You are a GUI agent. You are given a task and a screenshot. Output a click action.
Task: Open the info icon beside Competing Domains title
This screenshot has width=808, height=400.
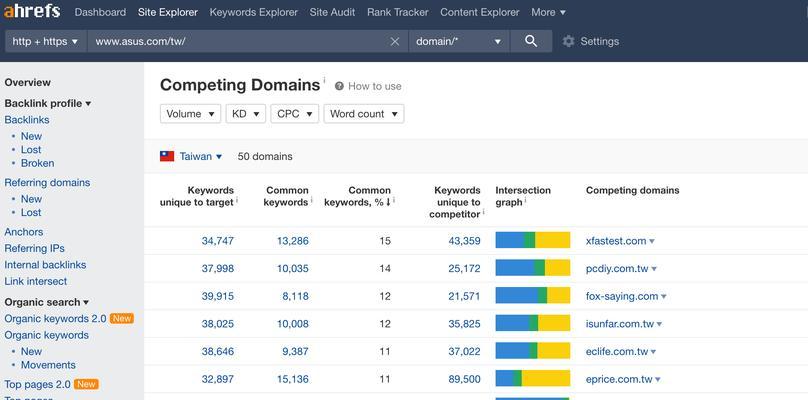[324, 80]
